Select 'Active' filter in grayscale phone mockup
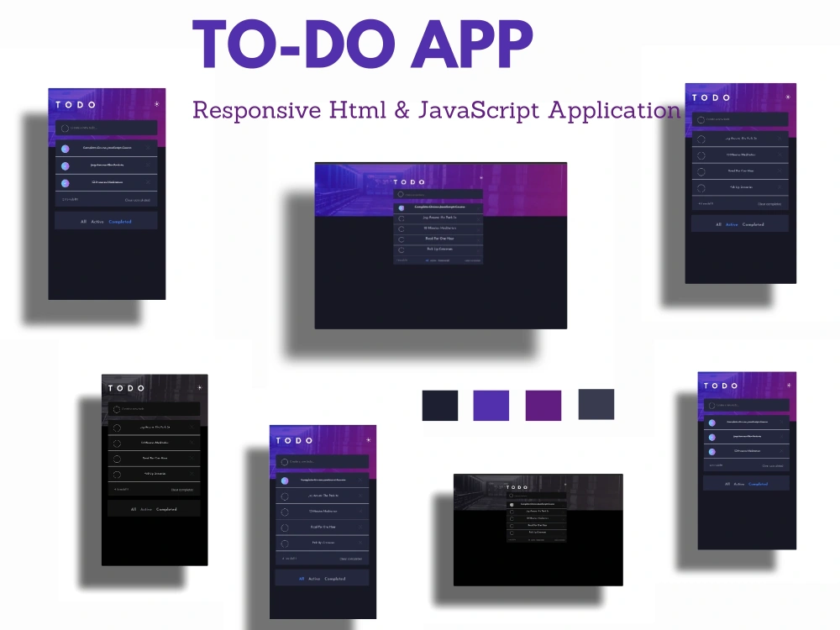 click(x=146, y=510)
